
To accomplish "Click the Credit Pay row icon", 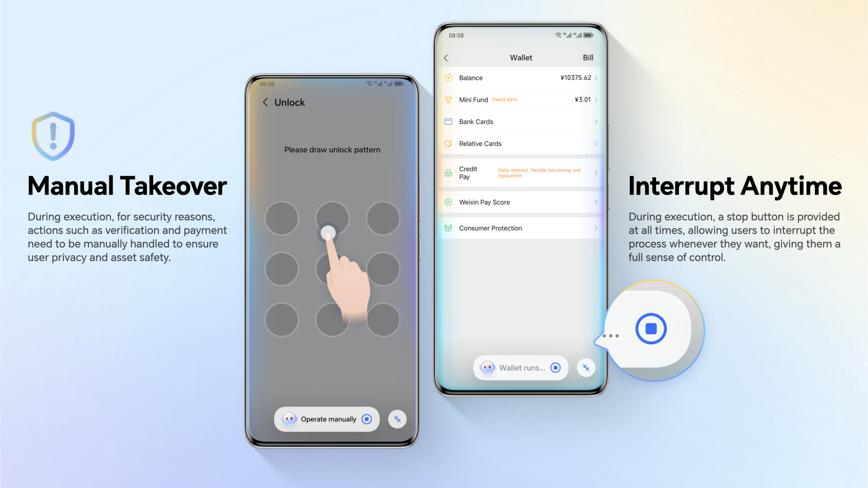I will pos(449,172).
